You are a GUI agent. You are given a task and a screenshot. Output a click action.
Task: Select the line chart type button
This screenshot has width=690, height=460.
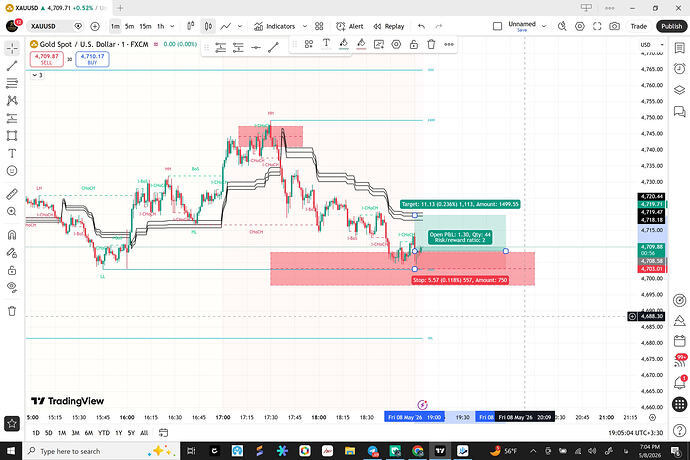point(226,26)
